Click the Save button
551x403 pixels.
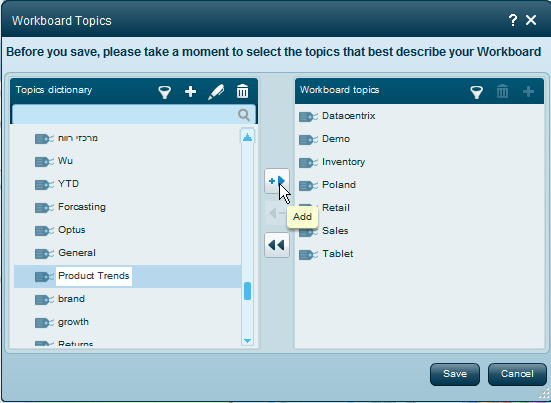click(x=455, y=374)
